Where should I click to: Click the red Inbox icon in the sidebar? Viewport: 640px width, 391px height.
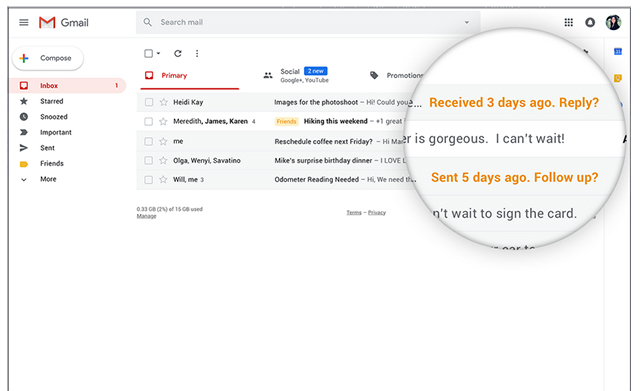pyautogui.click(x=24, y=85)
